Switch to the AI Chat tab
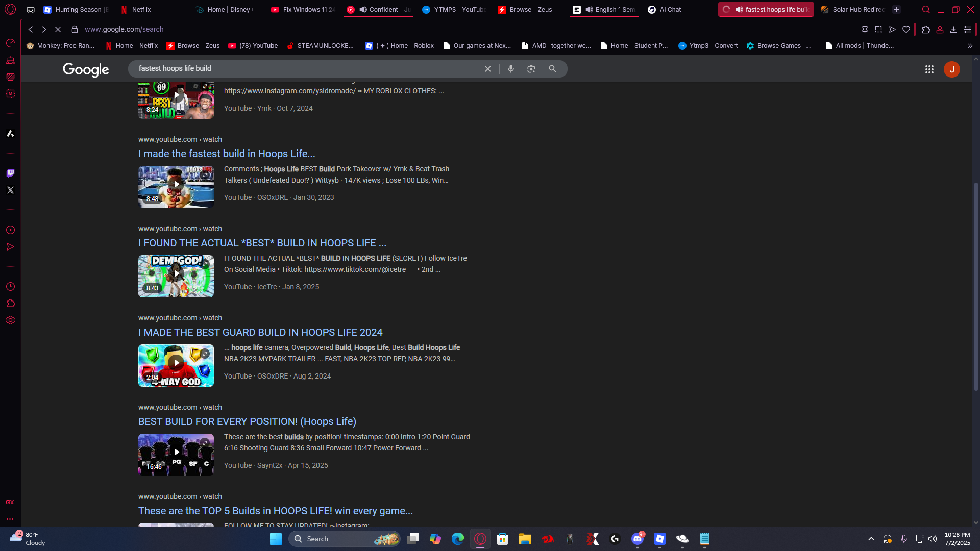Viewport: 980px width, 551px height. (x=679, y=10)
